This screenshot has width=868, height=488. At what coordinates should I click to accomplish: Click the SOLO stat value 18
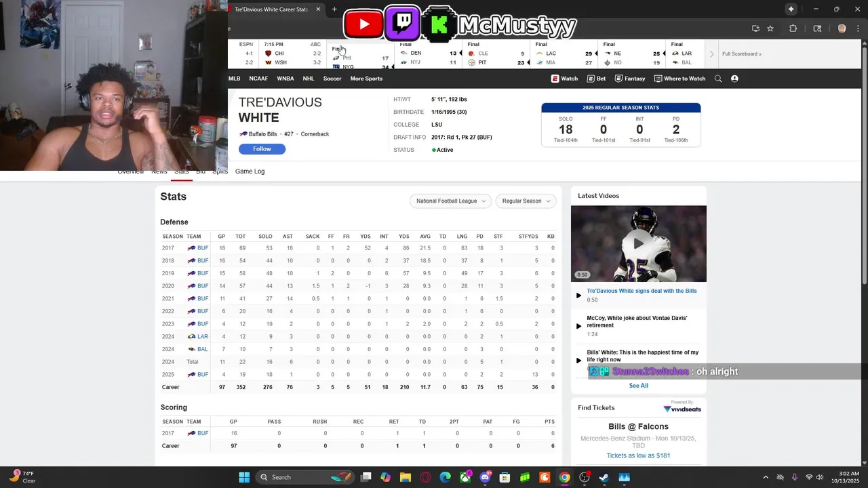coord(566,129)
